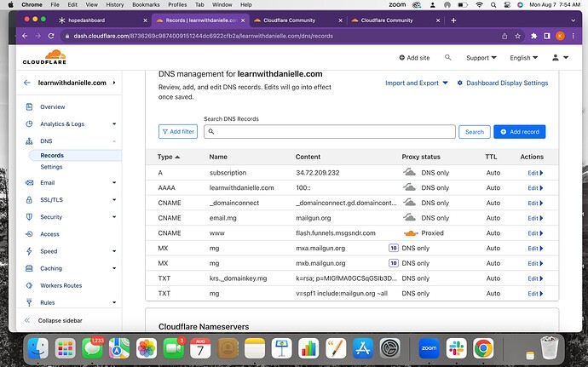Open the SSL/TLS lock icon
This screenshot has width=588, height=367.
point(29,200)
